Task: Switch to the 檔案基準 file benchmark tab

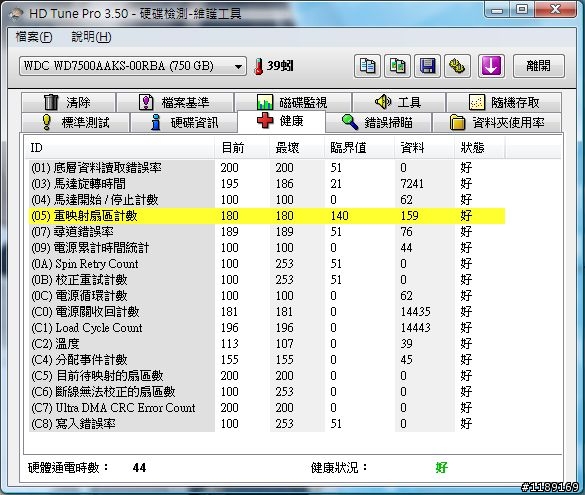Action: tap(175, 102)
